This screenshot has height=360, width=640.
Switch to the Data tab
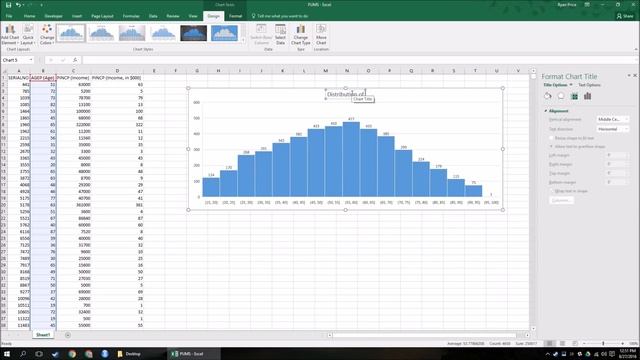point(153,16)
